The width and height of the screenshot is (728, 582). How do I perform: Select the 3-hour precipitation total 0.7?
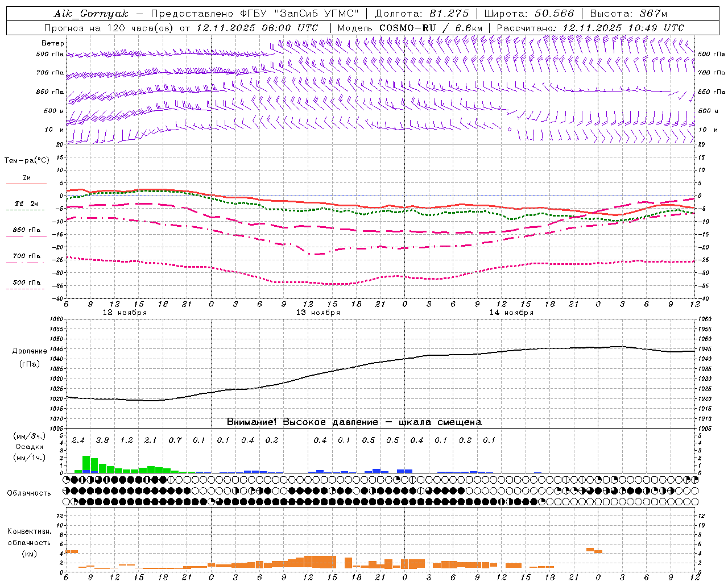(x=175, y=440)
